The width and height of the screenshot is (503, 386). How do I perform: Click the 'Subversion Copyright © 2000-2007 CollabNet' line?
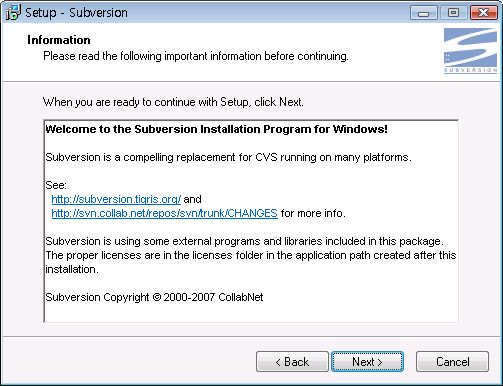pos(154,297)
